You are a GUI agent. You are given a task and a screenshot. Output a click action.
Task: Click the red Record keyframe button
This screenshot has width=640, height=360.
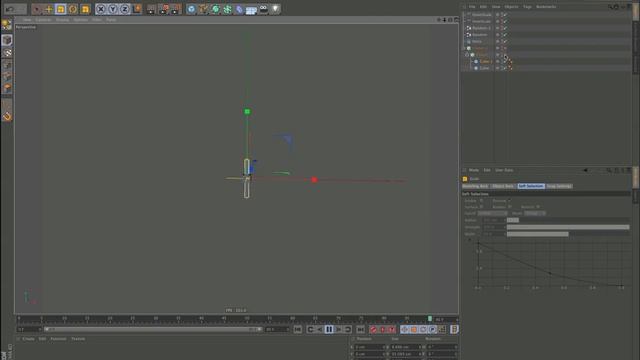coord(373,329)
